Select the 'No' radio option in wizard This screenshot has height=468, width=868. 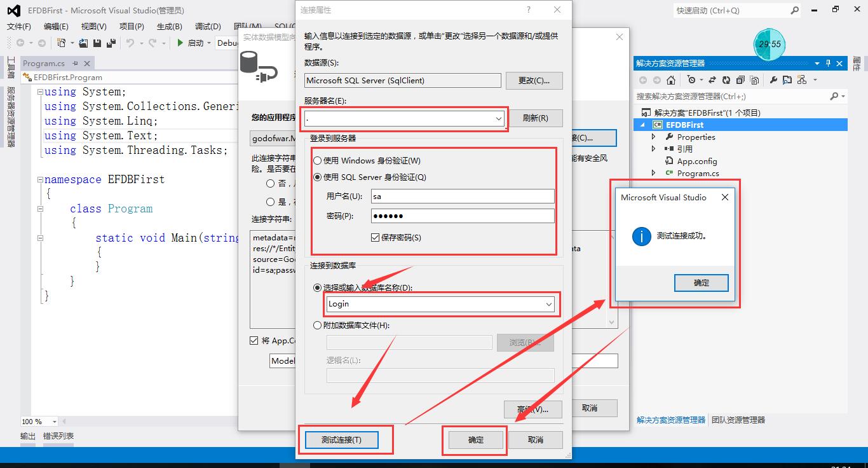(x=271, y=183)
